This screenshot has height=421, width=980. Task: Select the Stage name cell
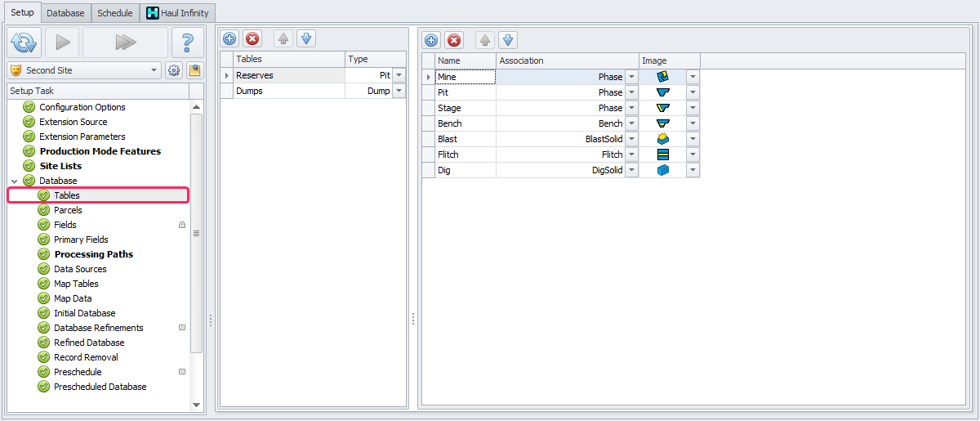click(465, 108)
